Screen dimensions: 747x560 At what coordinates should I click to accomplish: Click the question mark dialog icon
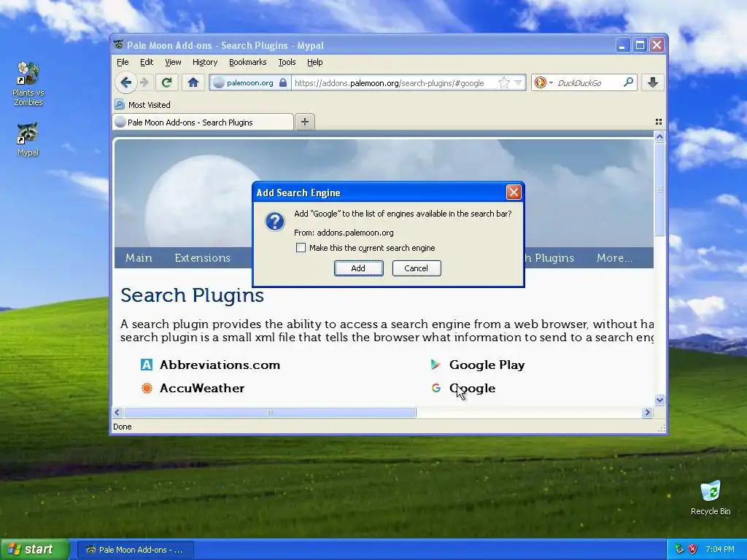(x=275, y=222)
